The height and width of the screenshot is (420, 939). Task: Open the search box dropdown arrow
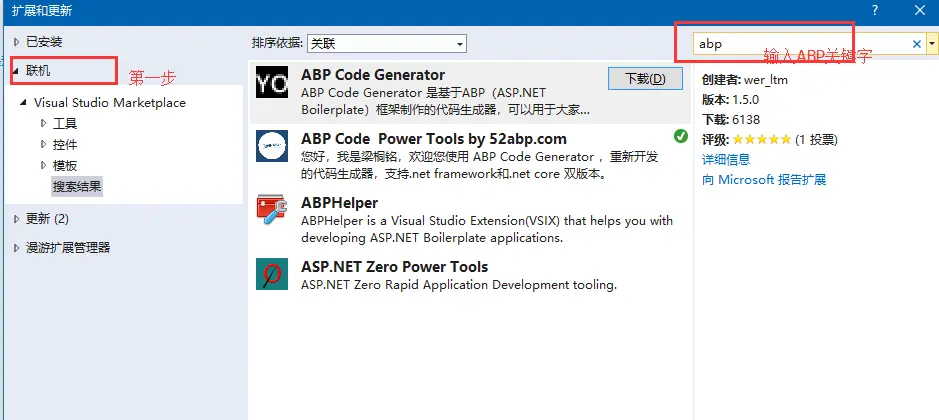pos(932,44)
